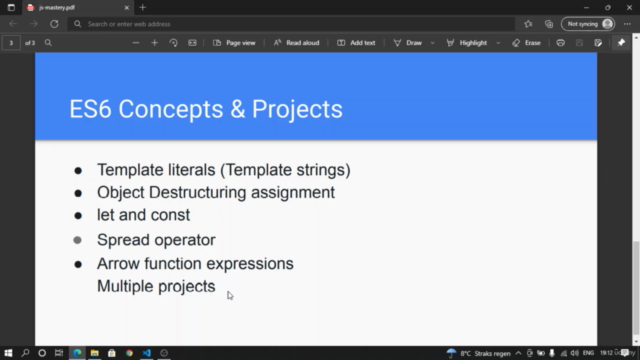The image size is (640, 360).
Task: Close the js-mastery.pdf tab
Action: pos(127,7)
